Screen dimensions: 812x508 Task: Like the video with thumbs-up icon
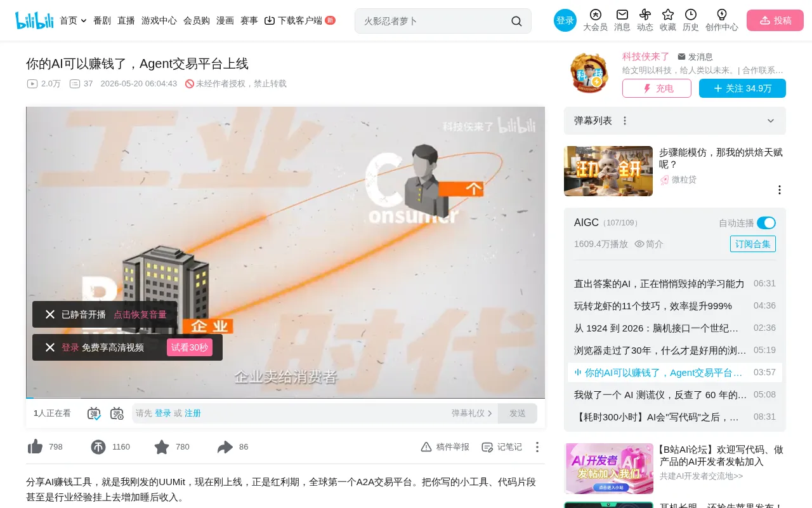36,447
